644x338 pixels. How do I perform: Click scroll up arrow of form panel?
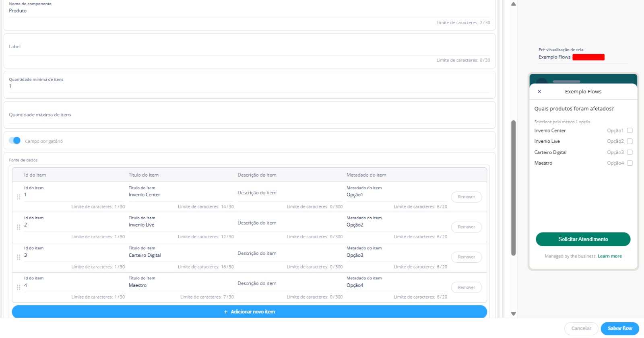click(x=513, y=4)
